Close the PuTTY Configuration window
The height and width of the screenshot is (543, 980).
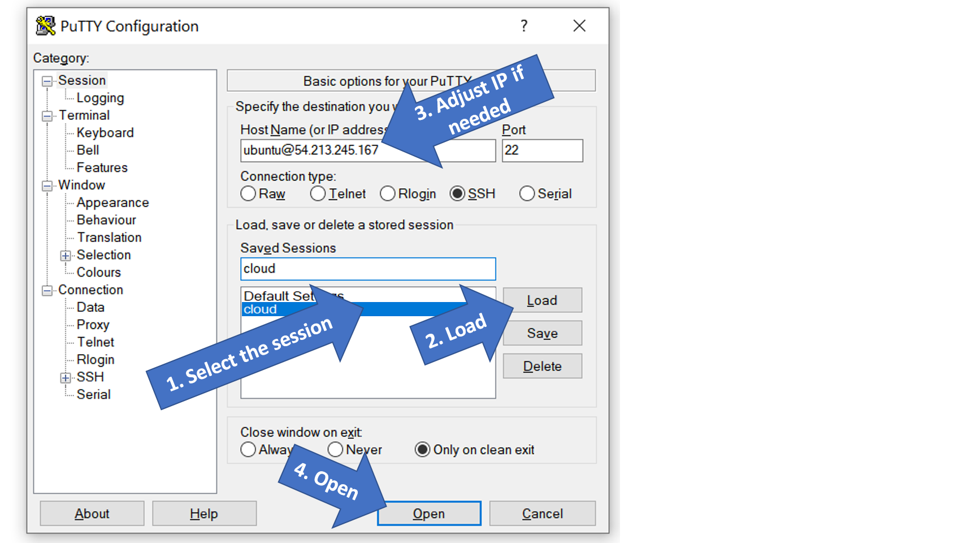tap(579, 26)
